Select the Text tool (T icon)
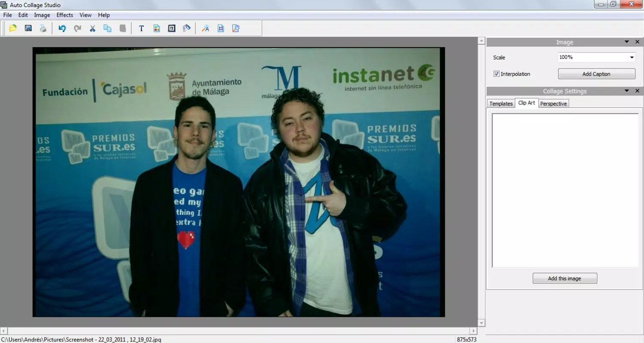Viewport: 644px width, 343px height. [x=141, y=28]
